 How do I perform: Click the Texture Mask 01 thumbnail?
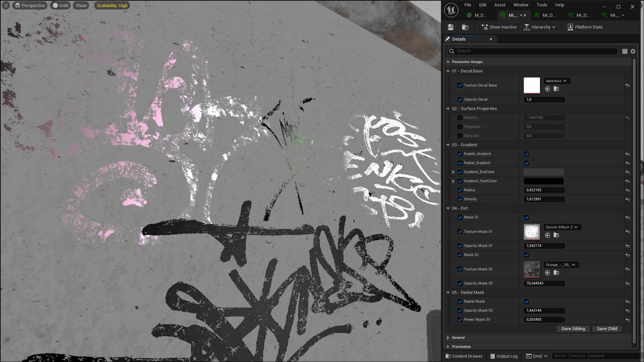point(532,232)
